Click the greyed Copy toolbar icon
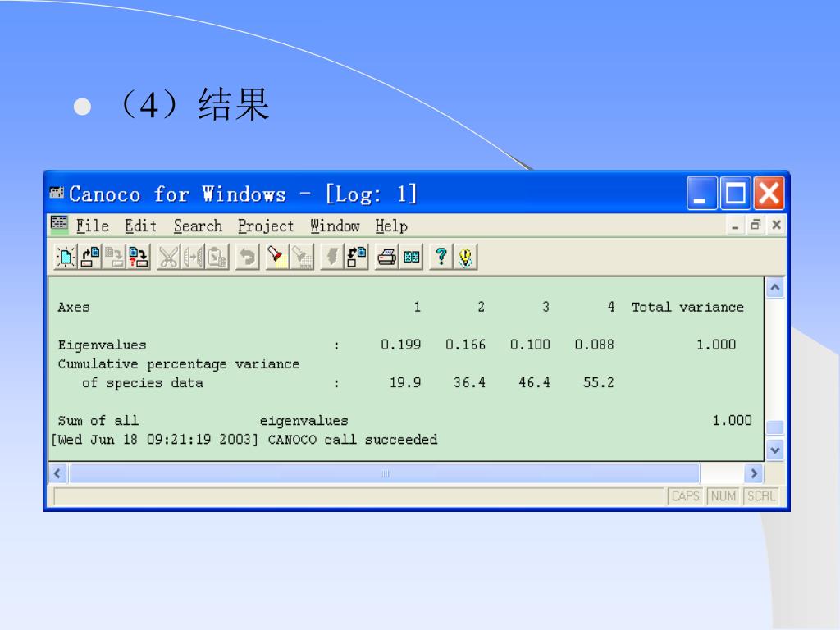The image size is (840, 630). pos(193,257)
